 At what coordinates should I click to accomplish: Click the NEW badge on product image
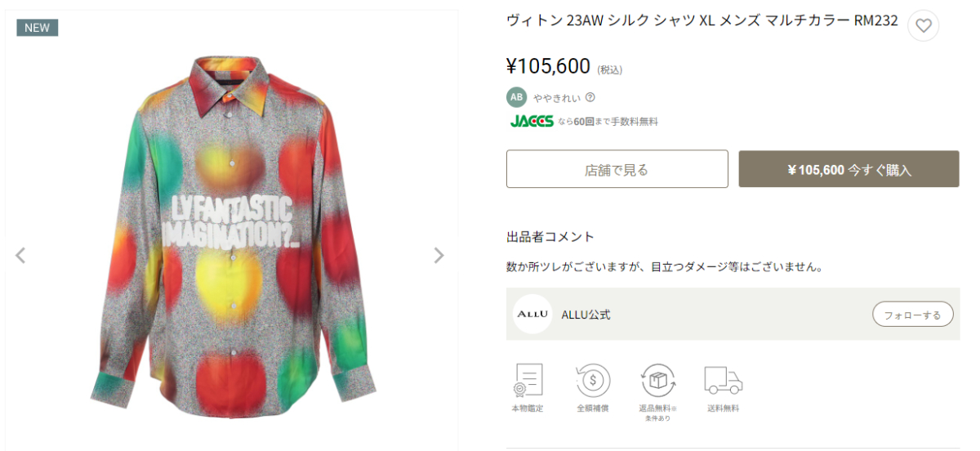[x=37, y=28]
